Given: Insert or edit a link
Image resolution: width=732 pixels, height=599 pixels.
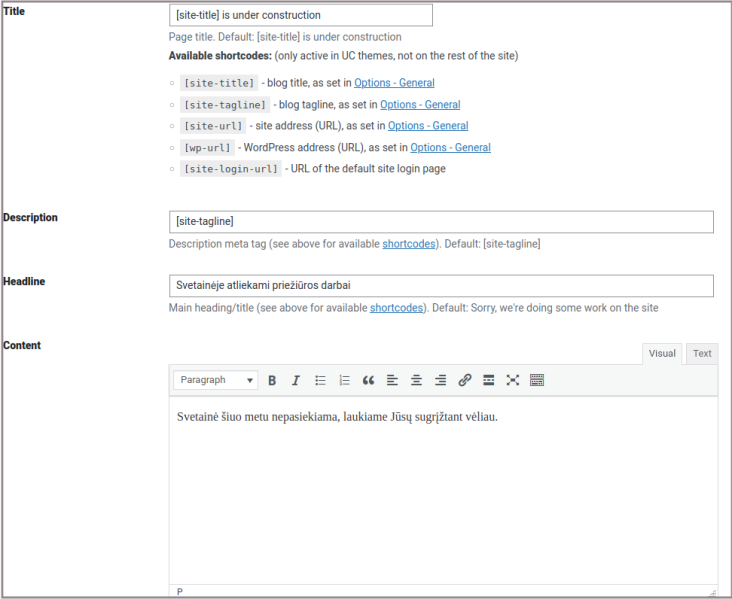Looking at the screenshot, I should 465,381.
